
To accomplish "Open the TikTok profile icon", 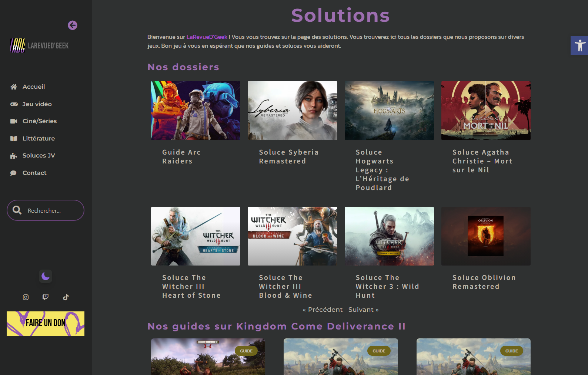I will [x=66, y=297].
